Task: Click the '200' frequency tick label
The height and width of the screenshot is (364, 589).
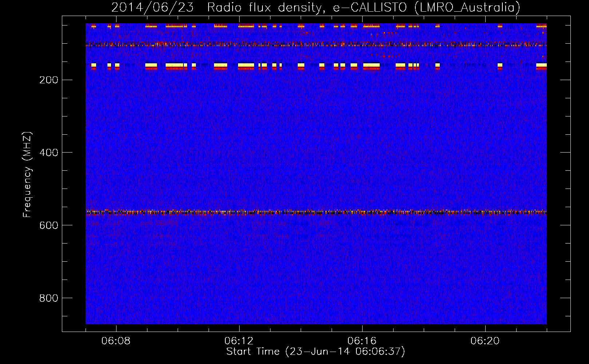Action: pyautogui.click(x=49, y=80)
